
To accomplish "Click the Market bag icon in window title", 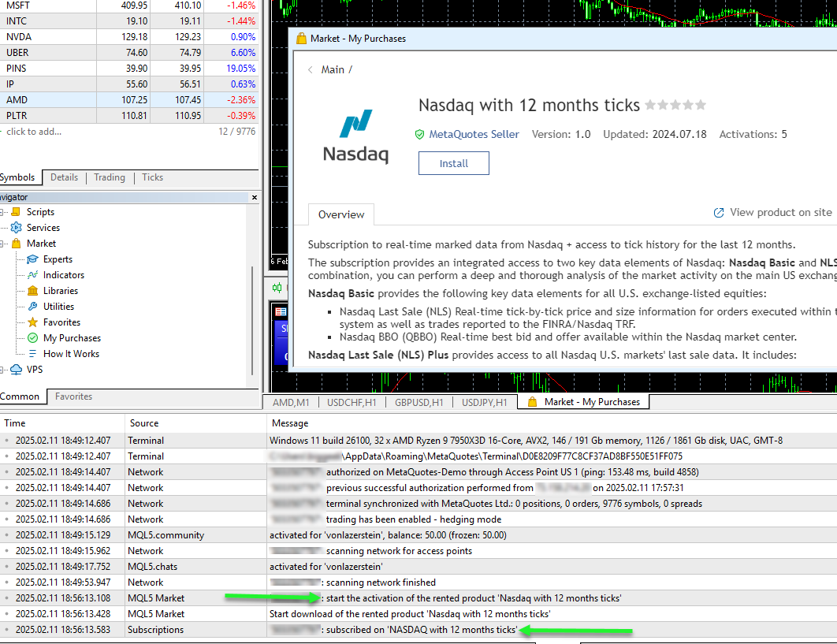I will pyautogui.click(x=301, y=39).
